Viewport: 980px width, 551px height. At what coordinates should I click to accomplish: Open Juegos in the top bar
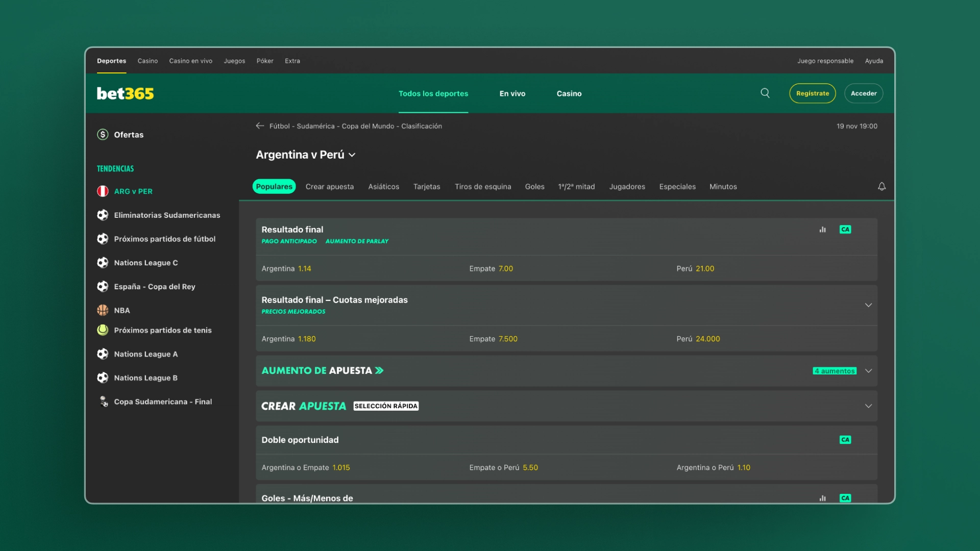[x=234, y=61]
